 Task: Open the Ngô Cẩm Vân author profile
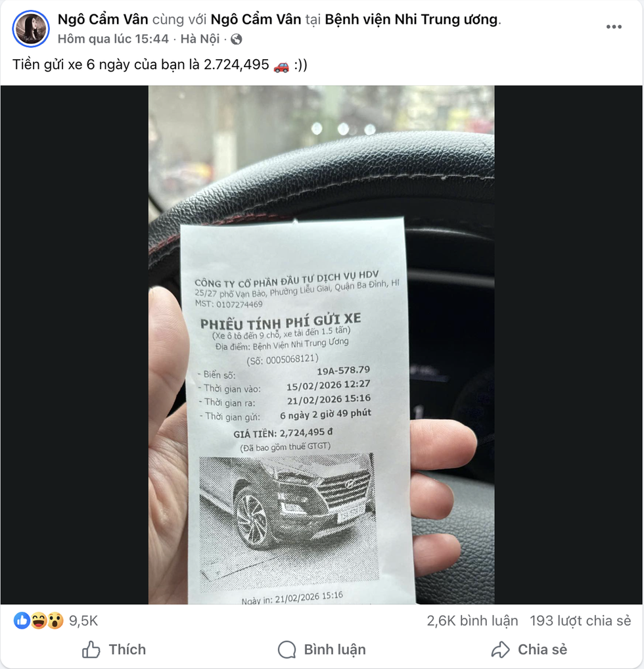click(103, 19)
